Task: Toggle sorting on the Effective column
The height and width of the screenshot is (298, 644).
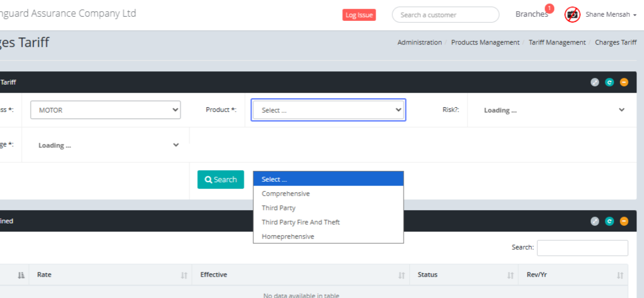Action: click(301, 275)
